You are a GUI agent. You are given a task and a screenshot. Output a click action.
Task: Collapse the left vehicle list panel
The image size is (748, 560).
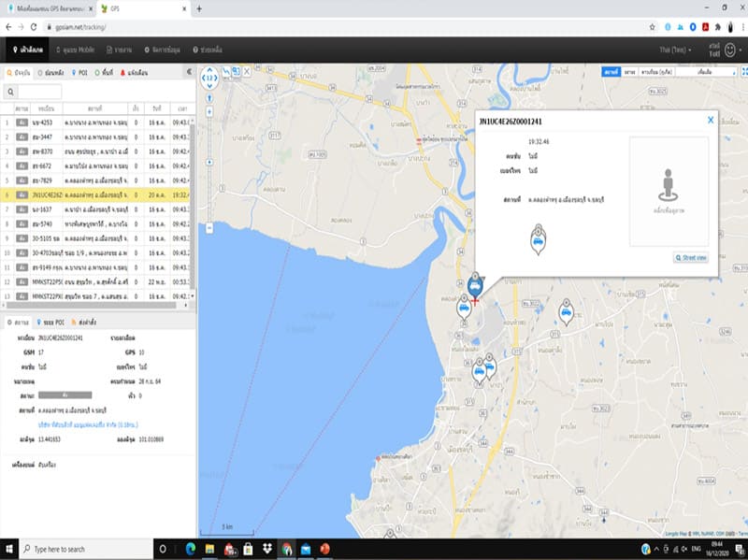click(189, 71)
